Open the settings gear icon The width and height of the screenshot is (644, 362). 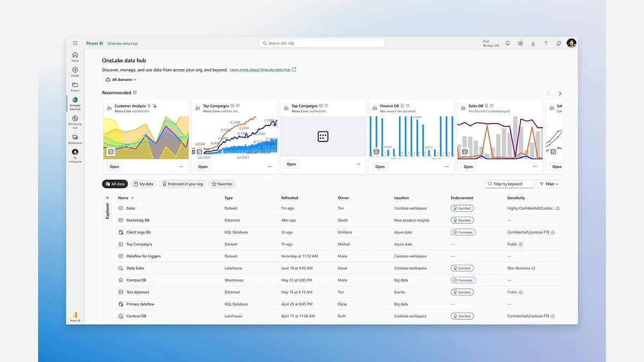[521, 43]
